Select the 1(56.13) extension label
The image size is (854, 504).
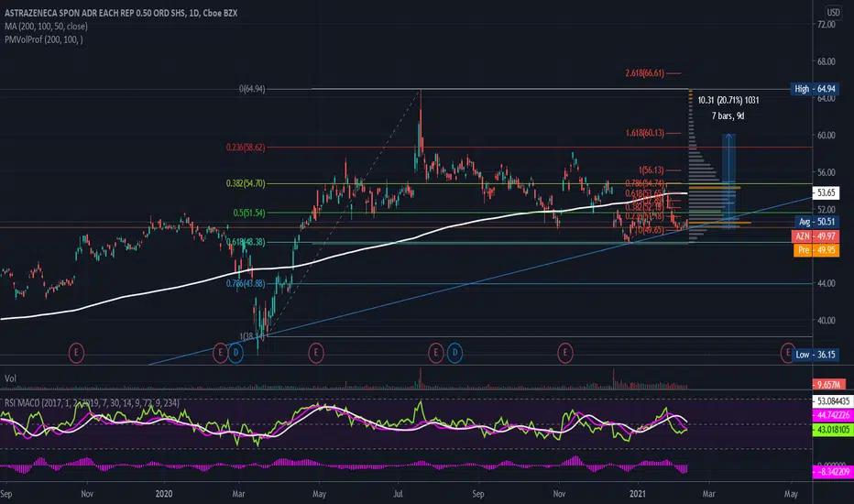point(651,170)
